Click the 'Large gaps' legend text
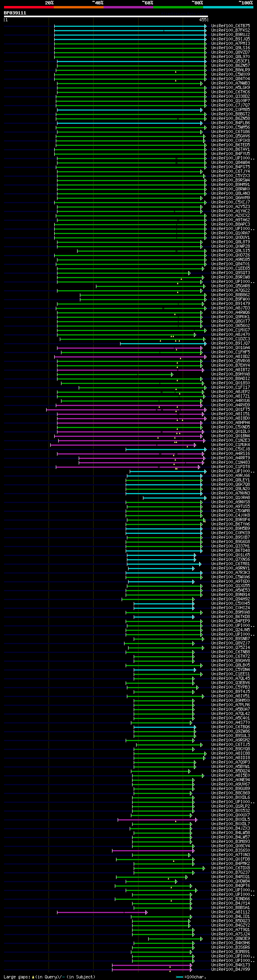257x980 pixels. 49,977
